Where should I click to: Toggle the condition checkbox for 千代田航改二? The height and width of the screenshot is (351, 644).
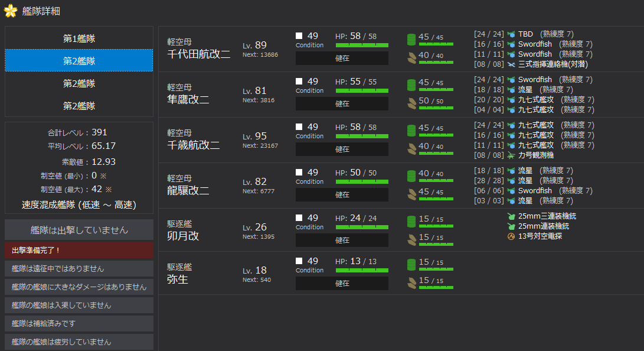[x=299, y=36]
